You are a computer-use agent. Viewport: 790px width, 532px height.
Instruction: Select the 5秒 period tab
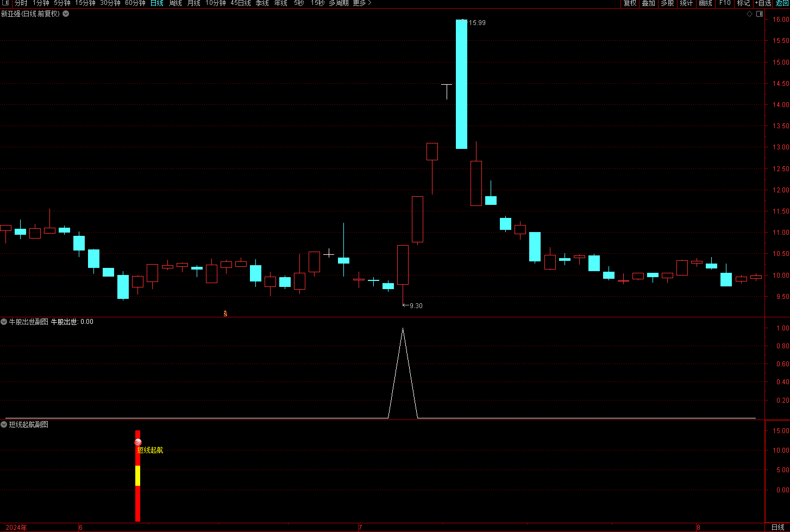point(299,3)
